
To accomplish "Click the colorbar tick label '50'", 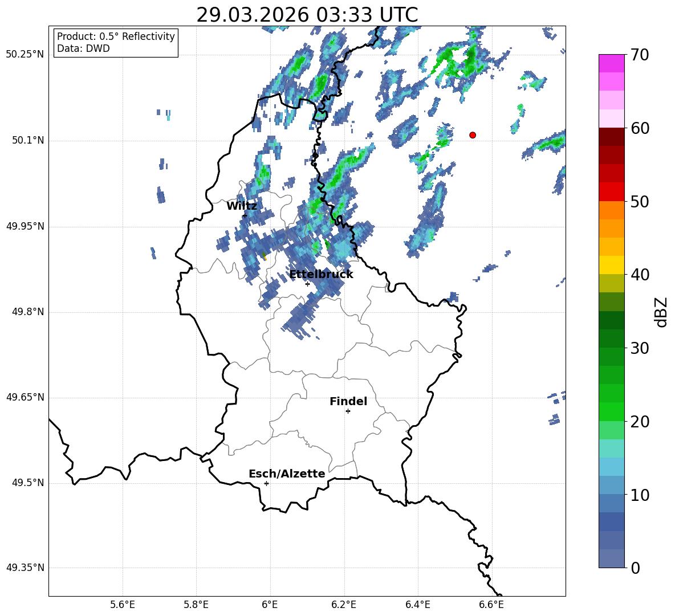I will pos(640,202).
